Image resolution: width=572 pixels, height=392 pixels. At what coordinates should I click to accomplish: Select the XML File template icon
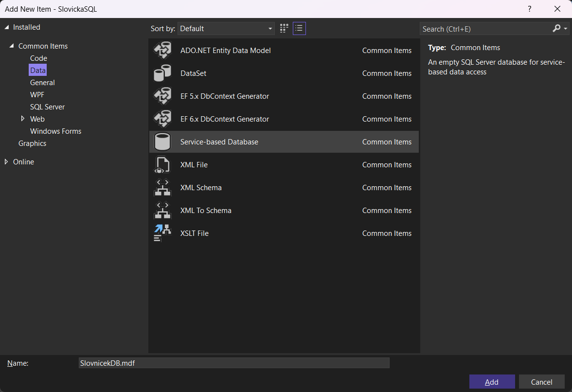(162, 165)
